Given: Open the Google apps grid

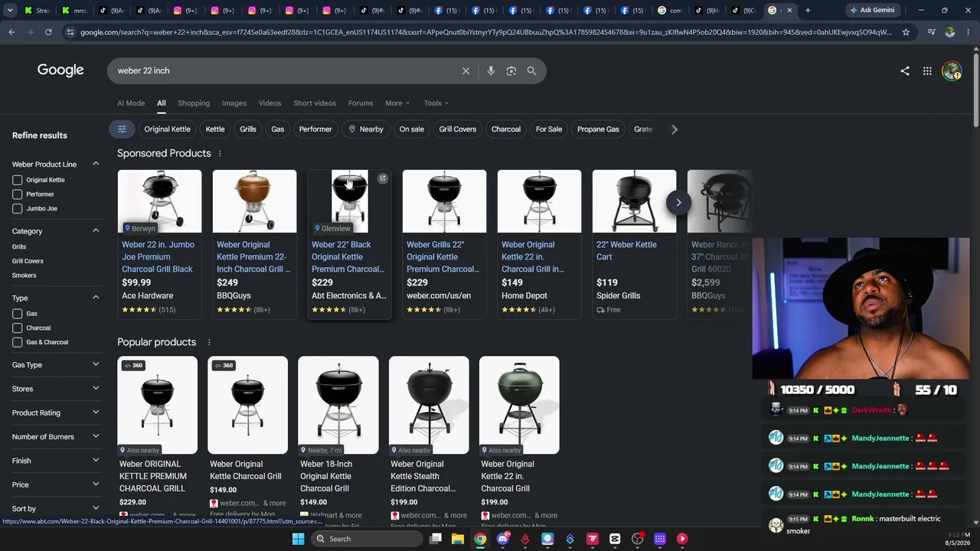Looking at the screenshot, I should pos(927,70).
